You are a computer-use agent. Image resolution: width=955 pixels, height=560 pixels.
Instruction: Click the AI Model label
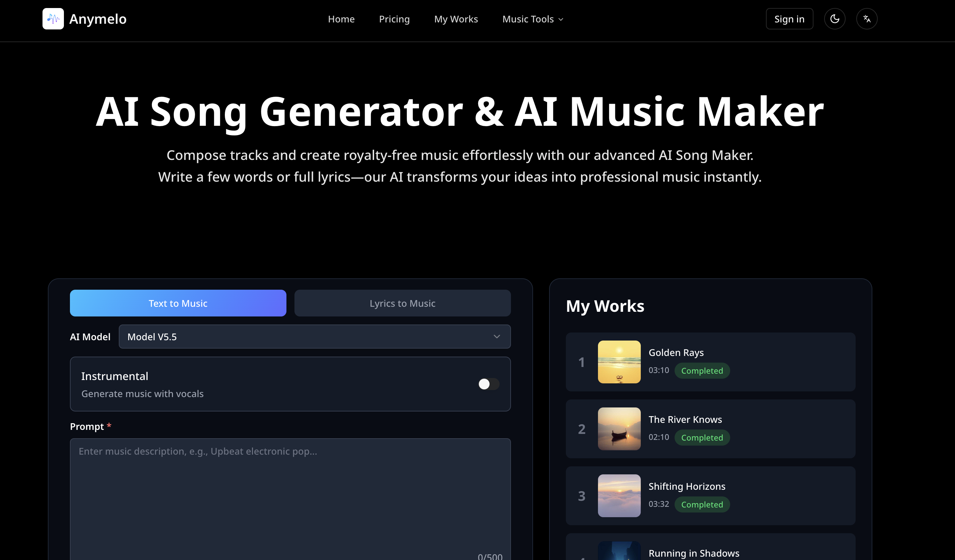pyautogui.click(x=90, y=337)
